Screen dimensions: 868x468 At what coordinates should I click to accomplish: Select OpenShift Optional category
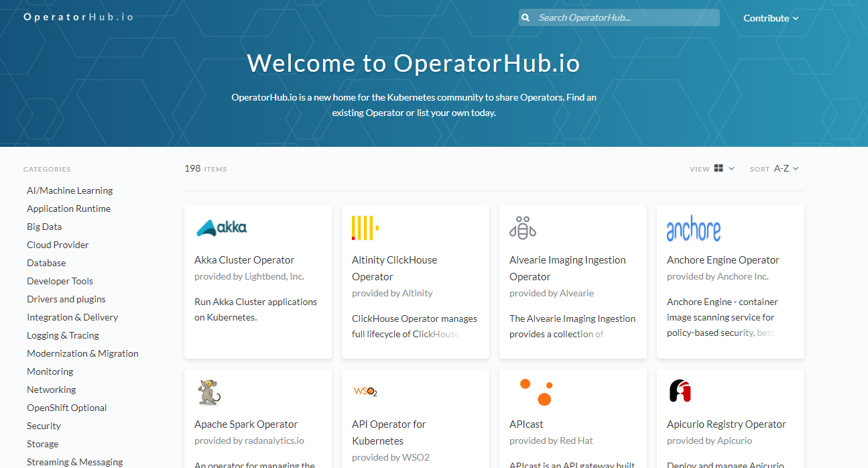coord(67,408)
